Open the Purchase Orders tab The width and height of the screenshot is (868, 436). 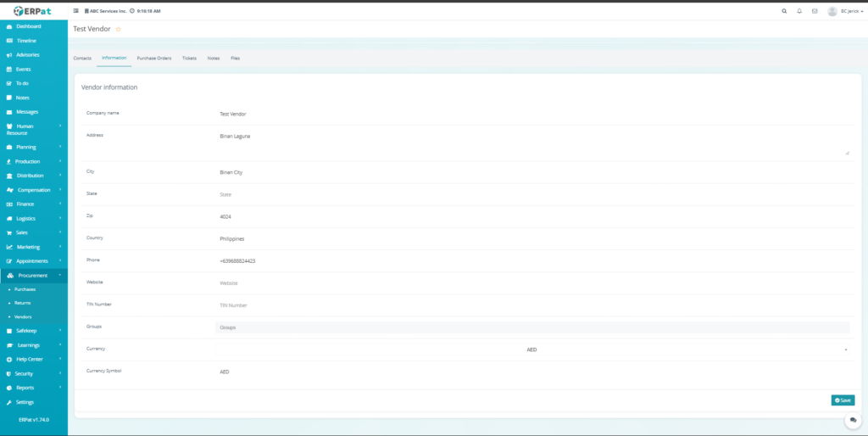pyautogui.click(x=154, y=59)
